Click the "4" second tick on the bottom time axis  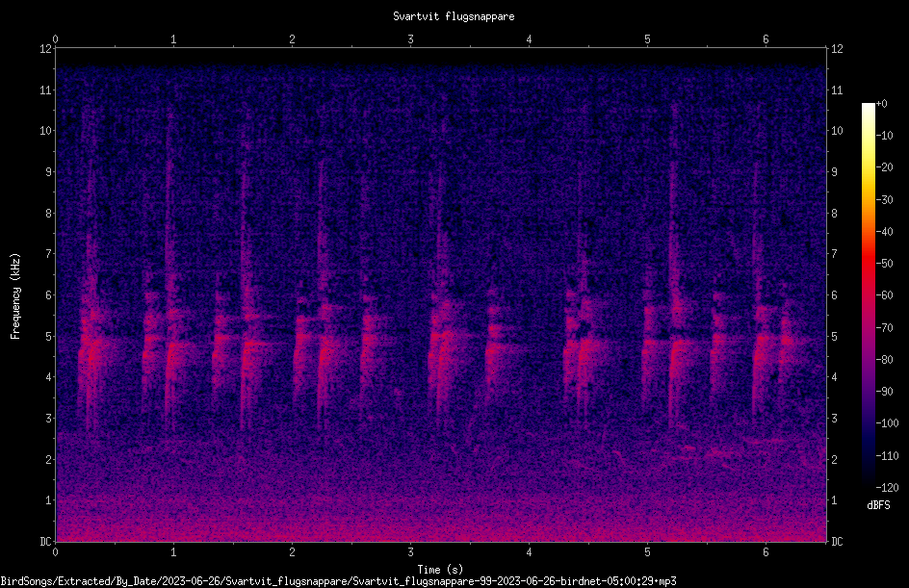click(x=529, y=552)
